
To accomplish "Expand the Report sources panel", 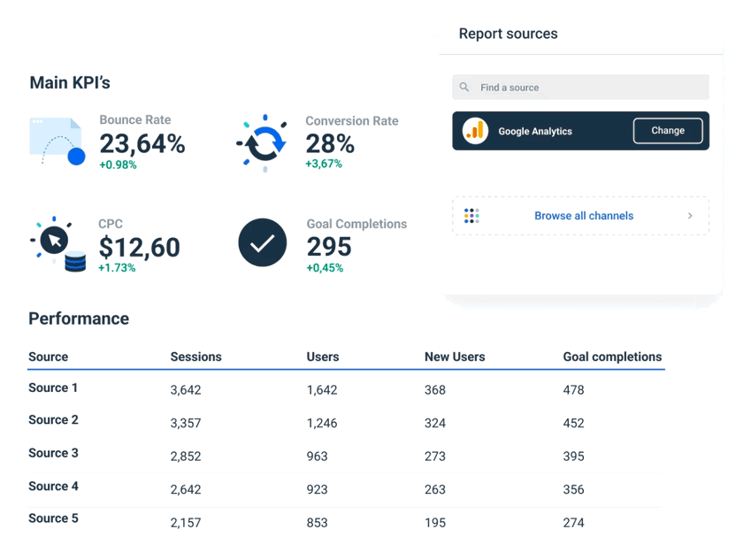I will (508, 34).
